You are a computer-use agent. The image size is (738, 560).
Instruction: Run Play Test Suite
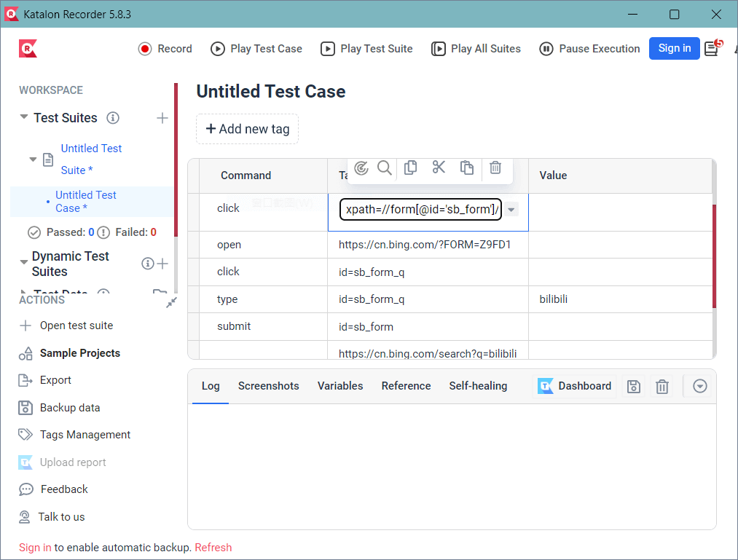click(x=366, y=49)
